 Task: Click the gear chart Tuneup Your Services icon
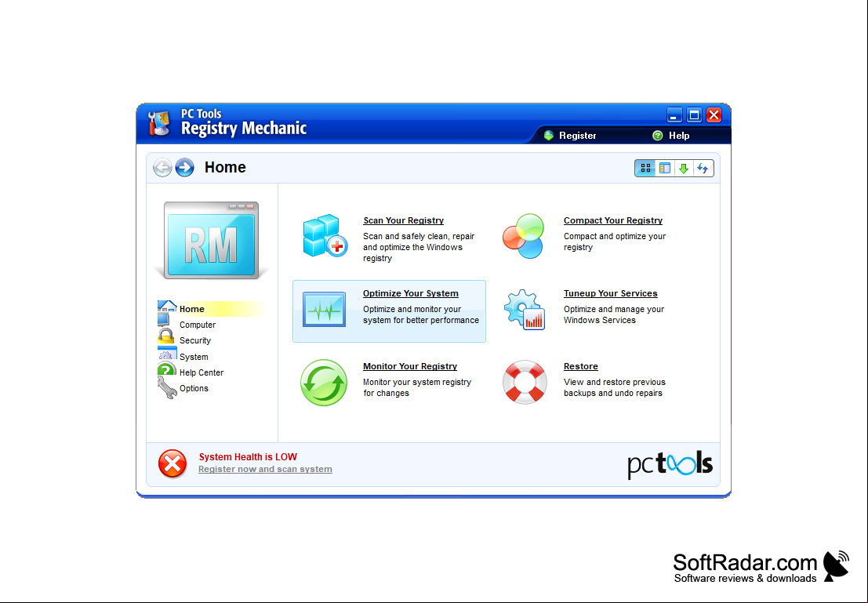coord(525,310)
